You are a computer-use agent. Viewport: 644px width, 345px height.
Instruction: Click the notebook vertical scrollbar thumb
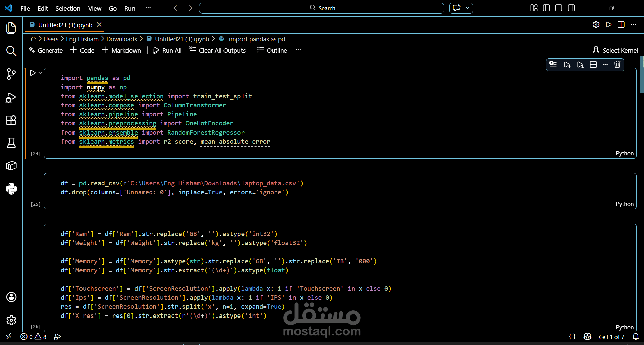tap(642, 74)
